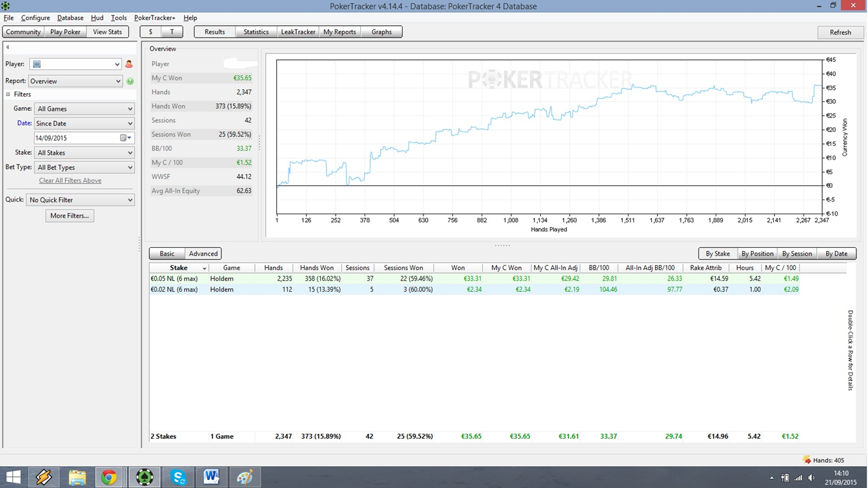
Task: Open Microsoft Word from the taskbar
Action: point(211,477)
